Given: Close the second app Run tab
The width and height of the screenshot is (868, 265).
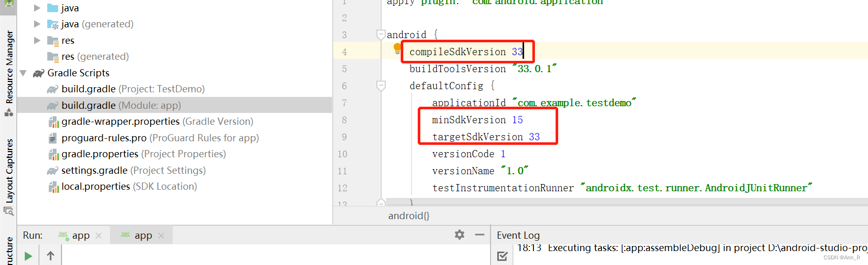Looking at the screenshot, I should tap(161, 236).
